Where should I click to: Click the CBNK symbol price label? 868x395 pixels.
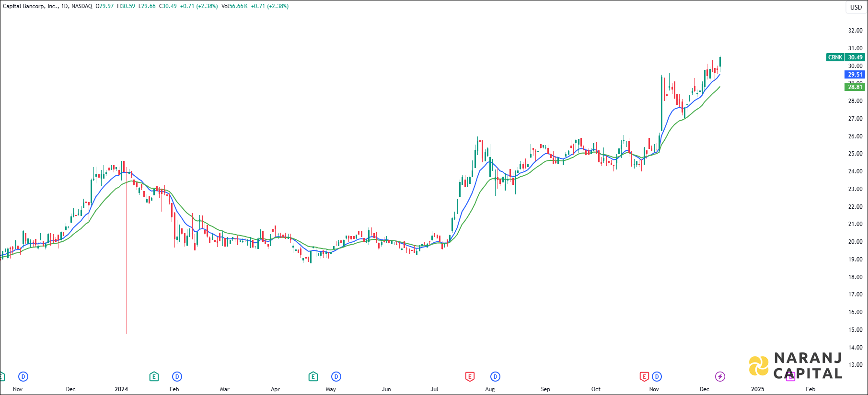tap(835, 57)
